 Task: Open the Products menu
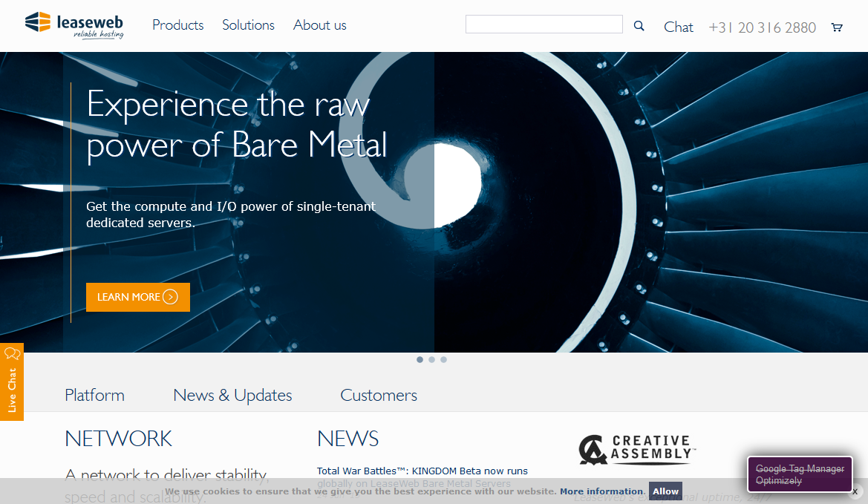tap(177, 25)
